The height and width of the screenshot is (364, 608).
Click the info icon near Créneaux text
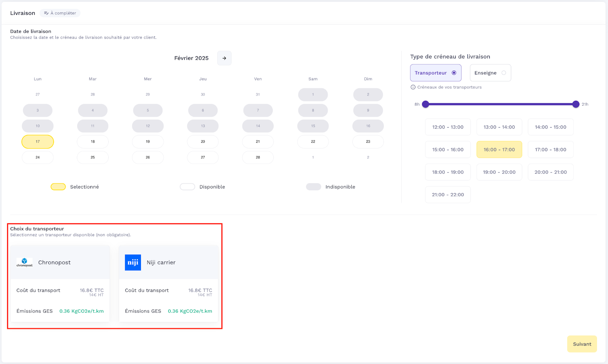[x=413, y=87]
